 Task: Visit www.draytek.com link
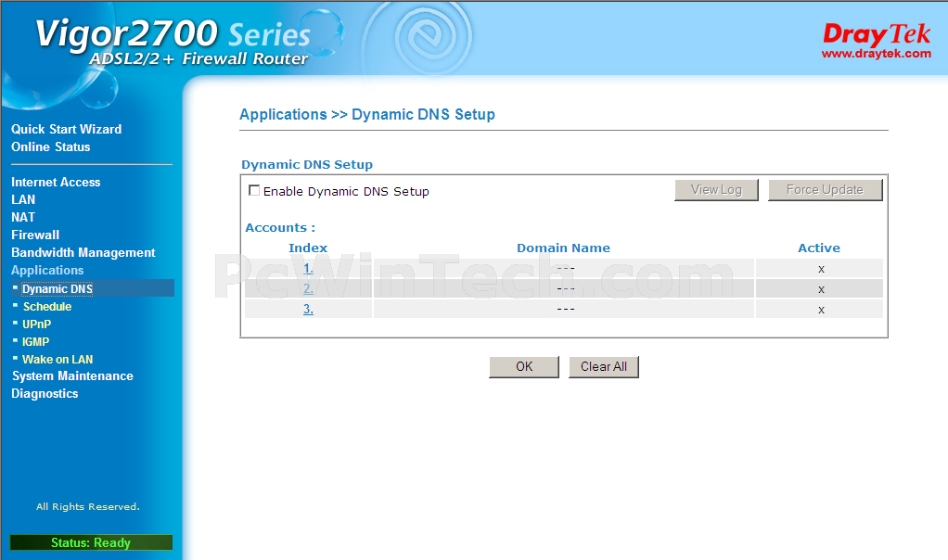877,54
